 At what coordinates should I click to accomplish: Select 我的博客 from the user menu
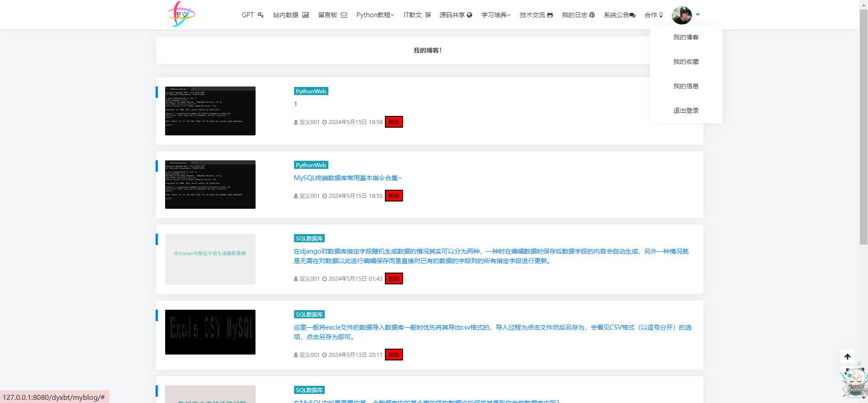pos(686,37)
